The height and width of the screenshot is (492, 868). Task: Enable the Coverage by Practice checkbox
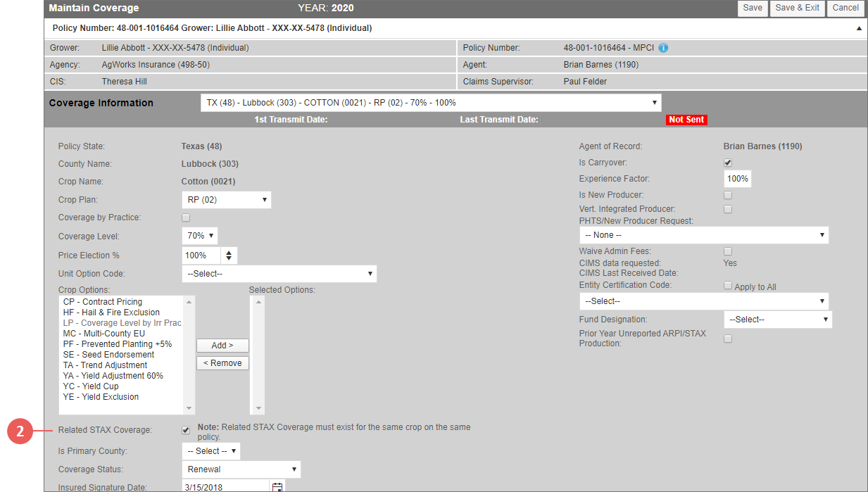coord(186,217)
